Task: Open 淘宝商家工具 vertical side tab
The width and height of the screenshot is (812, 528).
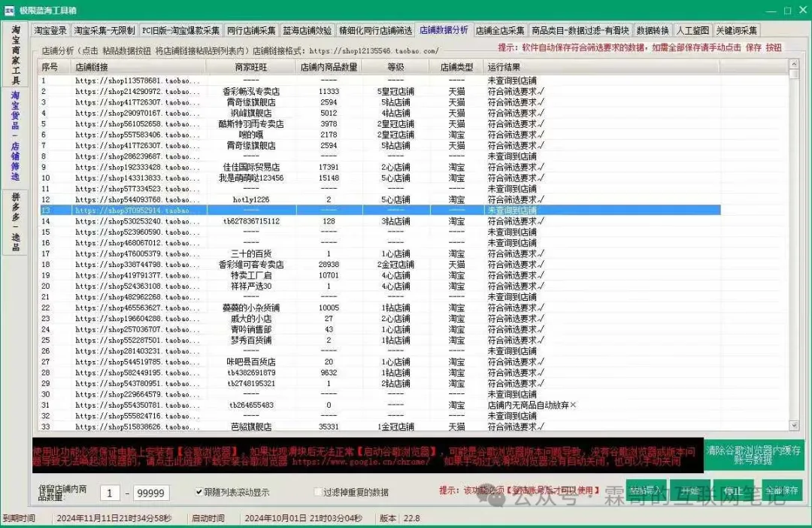Action: (15, 54)
